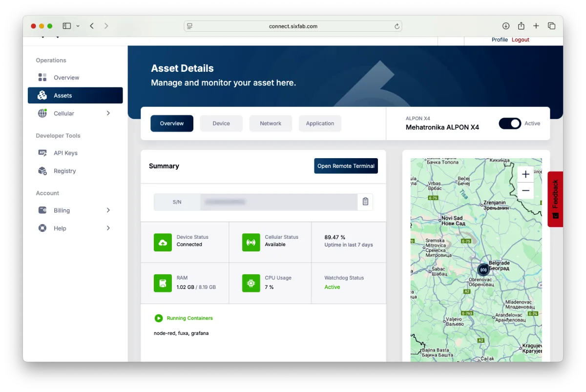
Task: Click the Device Status cloud icon
Action: coord(163,243)
